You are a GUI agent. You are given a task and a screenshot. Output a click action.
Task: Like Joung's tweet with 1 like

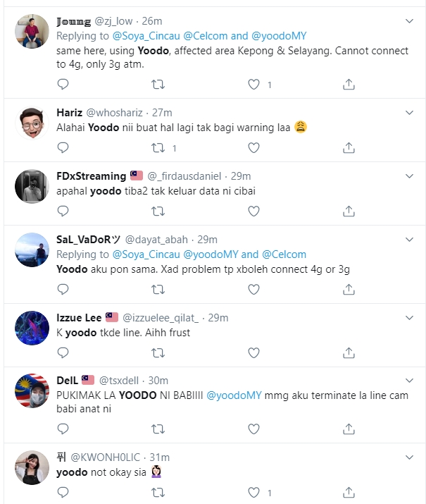tap(254, 85)
